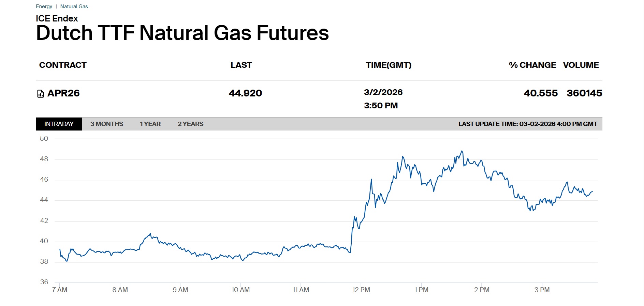Screen dimensions: 644x306
Task: Show the 1 YEAR chart view
Action: [150, 124]
